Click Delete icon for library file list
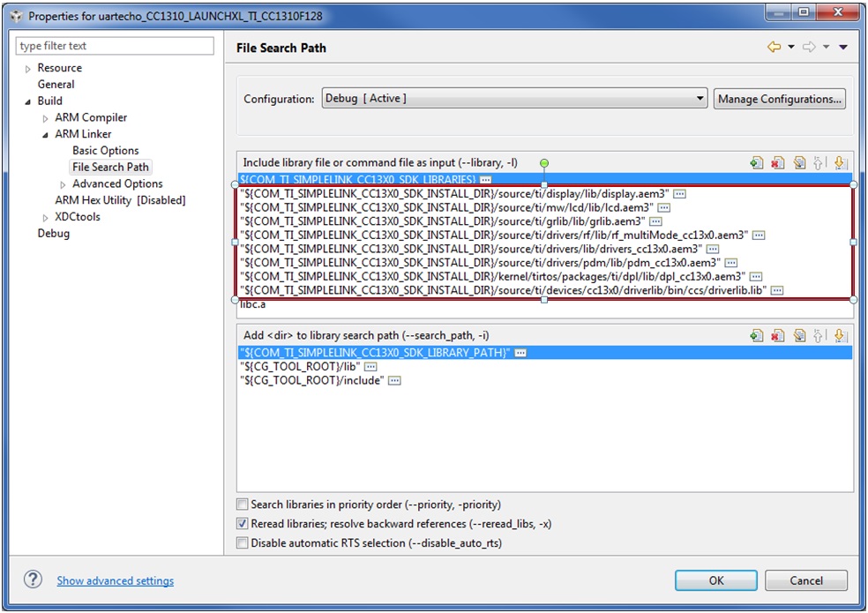Image resolution: width=868 pixels, height=613 pixels. tap(777, 162)
